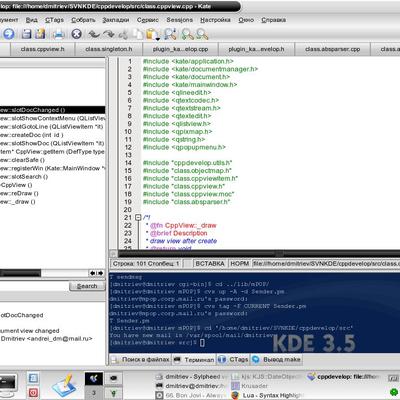Click the red power icon in the panel
The height and width of the screenshot is (400, 400).
pyautogui.click(x=33, y=392)
